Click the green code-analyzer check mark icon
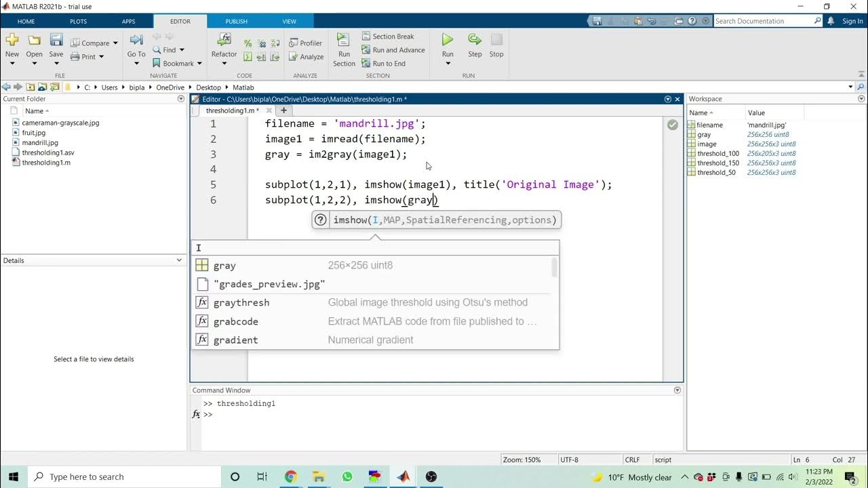Viewport: 868px width, 488px height. pos(672,125)
